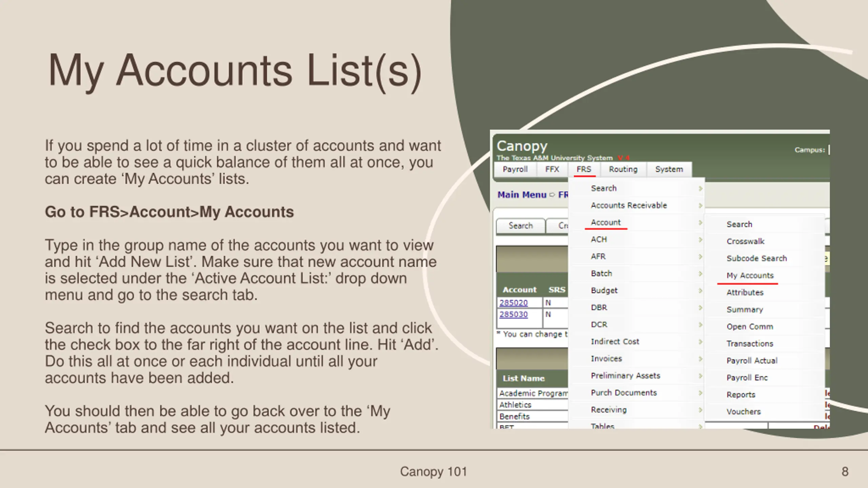Screen dimensions: 868x488
Task: Expand the FRS Search submenu
Action: 637,188
